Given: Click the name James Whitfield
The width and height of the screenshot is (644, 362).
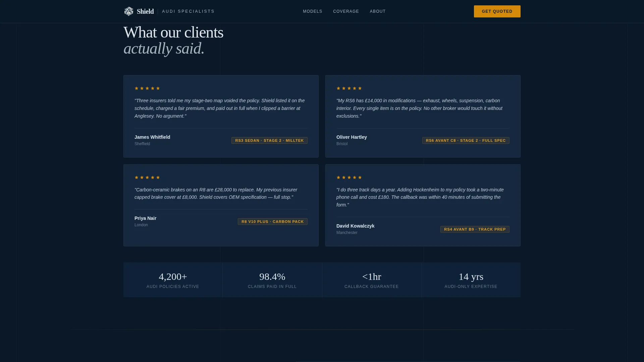Looking at the screenshot, I should pyautogui.click(x=152, y=137).
